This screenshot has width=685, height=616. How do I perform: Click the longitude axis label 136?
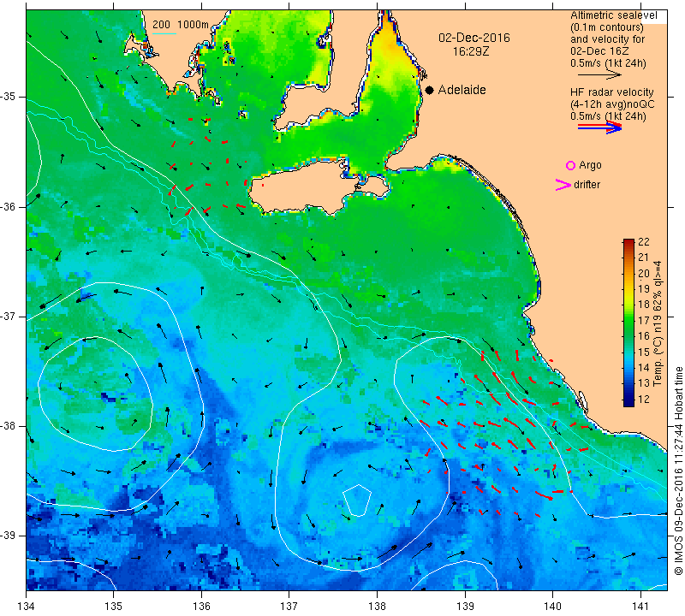click(201, 606)
